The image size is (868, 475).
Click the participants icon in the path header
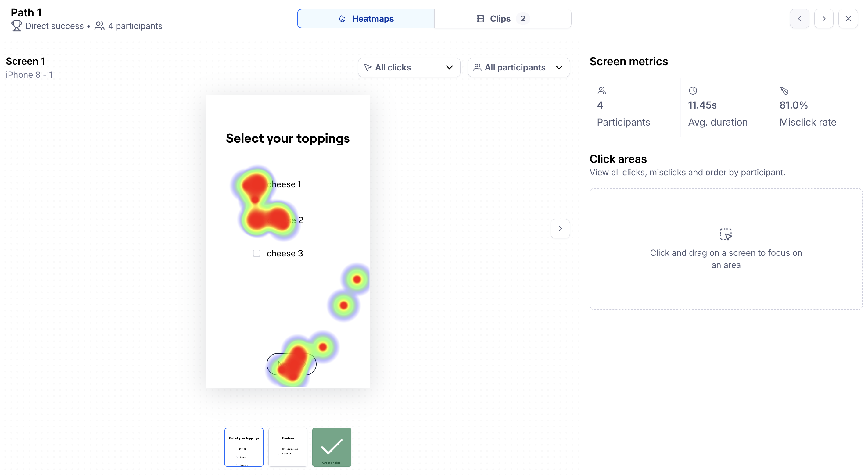99,26
